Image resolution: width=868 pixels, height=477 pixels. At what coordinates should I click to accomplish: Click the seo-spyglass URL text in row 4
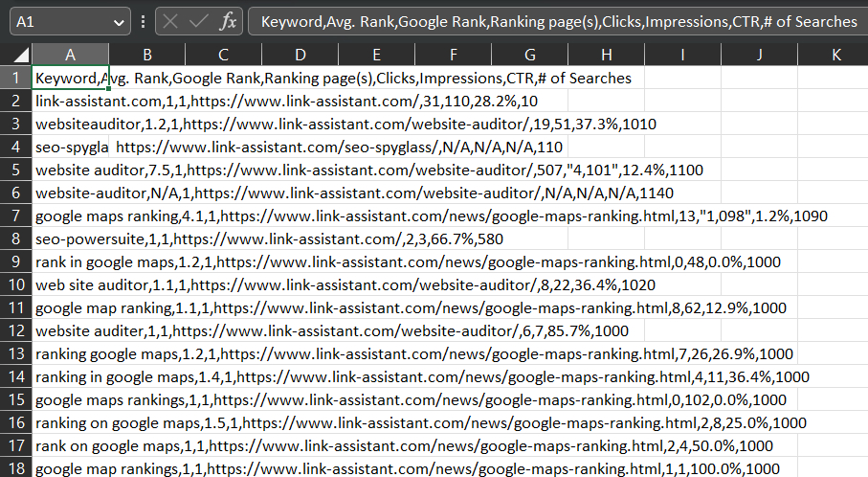(339, 147)
